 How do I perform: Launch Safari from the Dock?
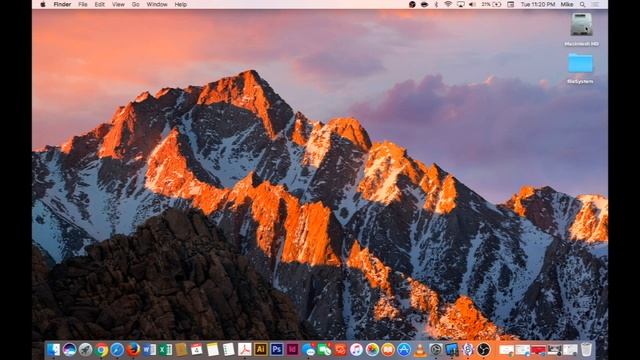click(x=117, y=350)
